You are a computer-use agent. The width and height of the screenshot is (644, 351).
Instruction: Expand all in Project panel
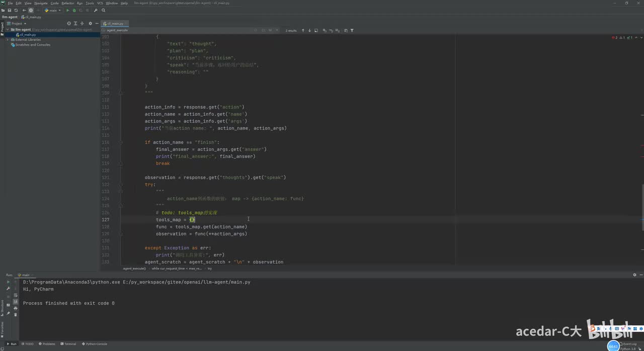coord(75,24)
